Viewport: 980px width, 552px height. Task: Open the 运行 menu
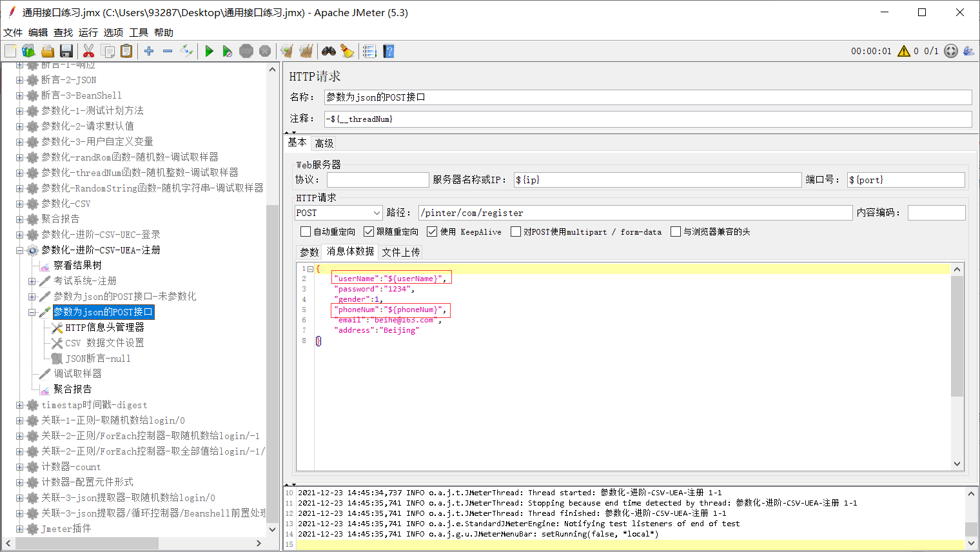88,32
